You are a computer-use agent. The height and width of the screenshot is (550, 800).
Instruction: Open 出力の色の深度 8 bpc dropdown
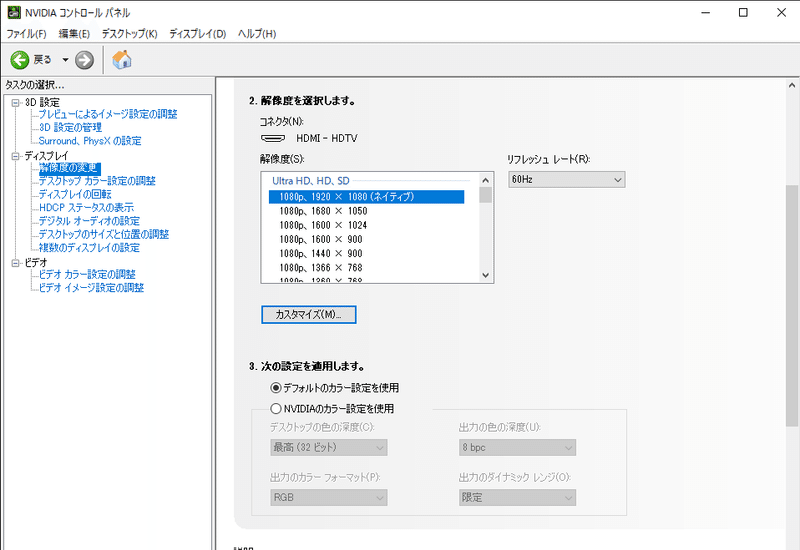517,447
